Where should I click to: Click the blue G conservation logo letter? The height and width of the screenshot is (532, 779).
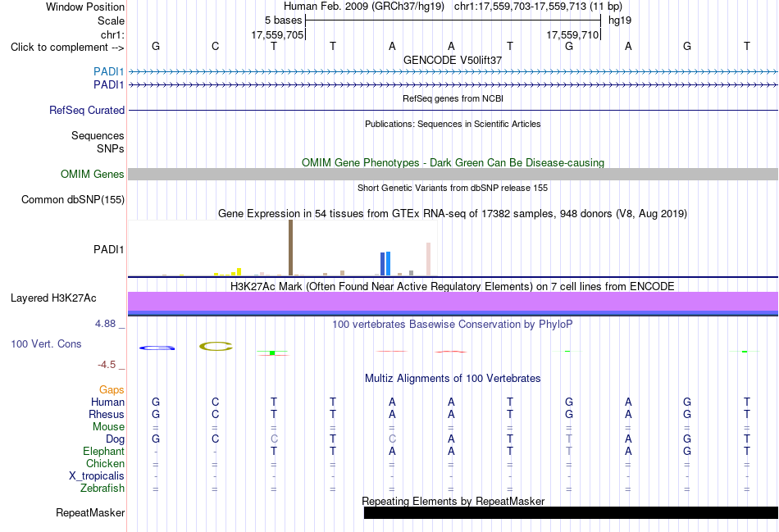[157, 348]
